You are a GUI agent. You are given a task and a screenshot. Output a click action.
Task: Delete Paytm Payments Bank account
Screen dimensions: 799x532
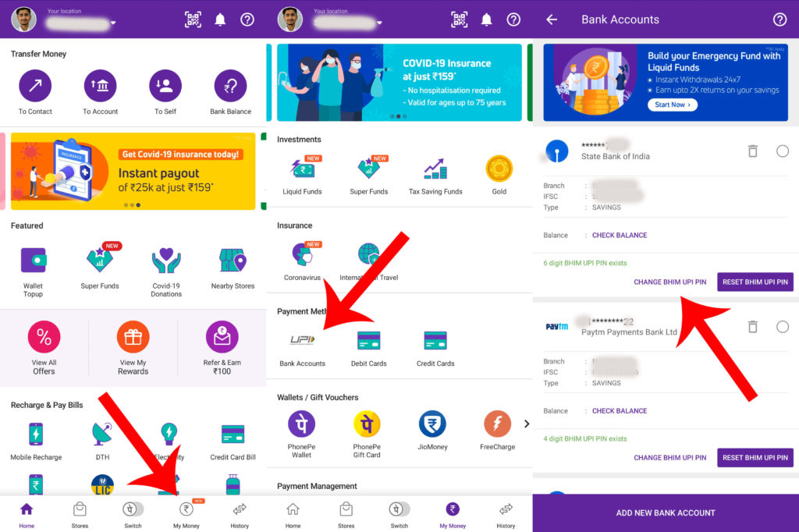tap(753, 326)
